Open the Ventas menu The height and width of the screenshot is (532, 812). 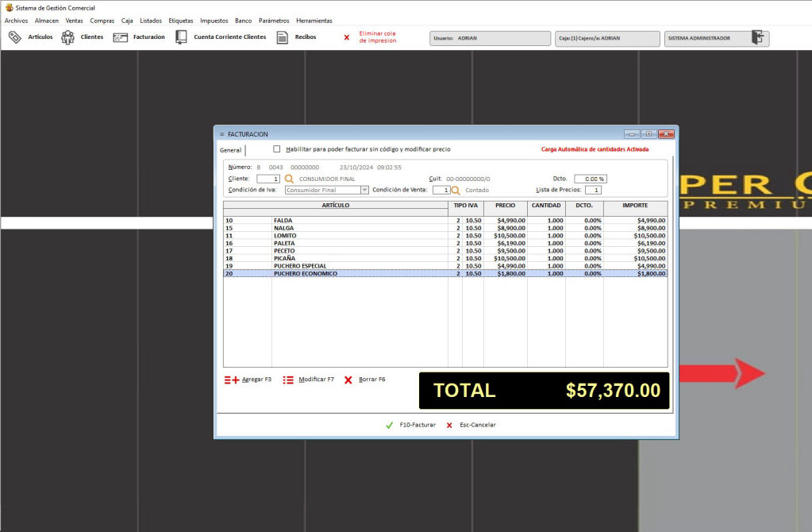[74, 21]
